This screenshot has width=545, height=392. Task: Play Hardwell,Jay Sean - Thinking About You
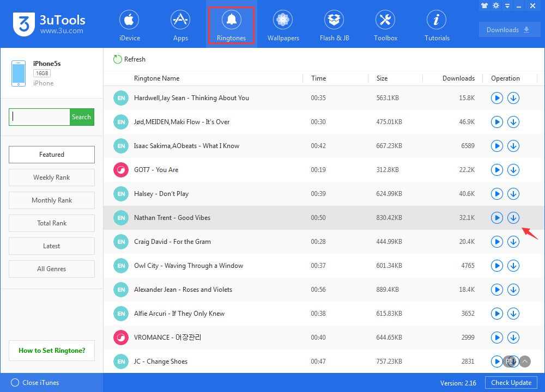(497, 98)
